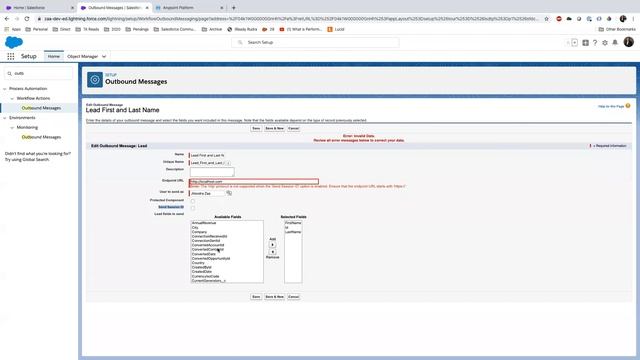The image size is (640, 360).
Task: Click the black cloud extension icon
Action: (569, 19)
